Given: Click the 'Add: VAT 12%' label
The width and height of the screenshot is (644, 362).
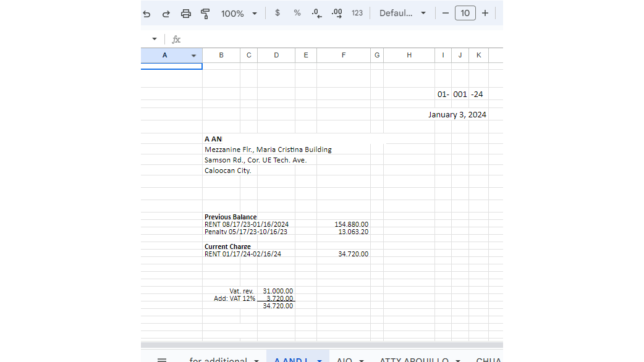Looking at the screenshot, I should [x=234, y=298].
